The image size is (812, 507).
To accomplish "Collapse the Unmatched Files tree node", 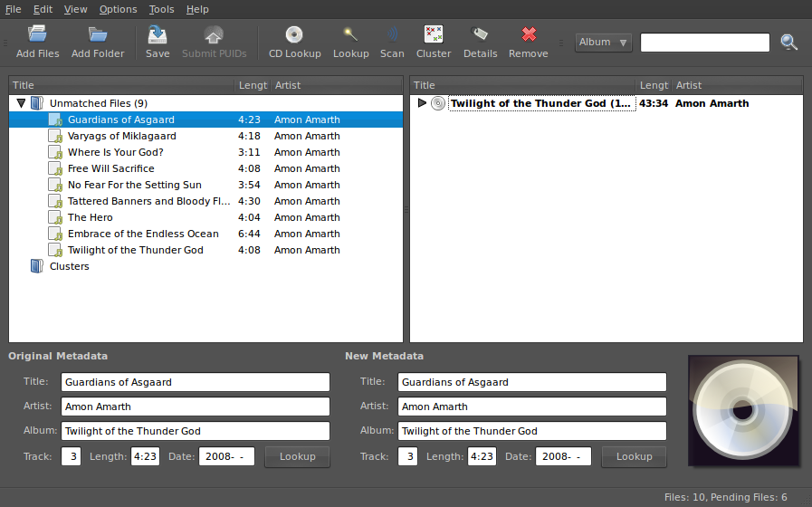I will coord(21,103).
